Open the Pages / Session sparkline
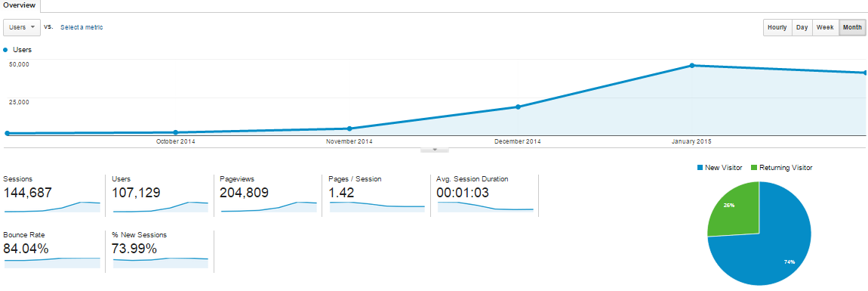Image resolution: width=868 pixels, height=291 pixels. [x=377, y=207]
